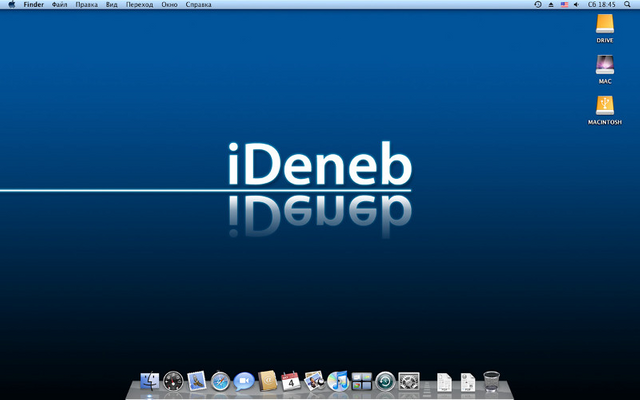
Task: Open Finder from the Dock
Action: click(x=149, y=382)
